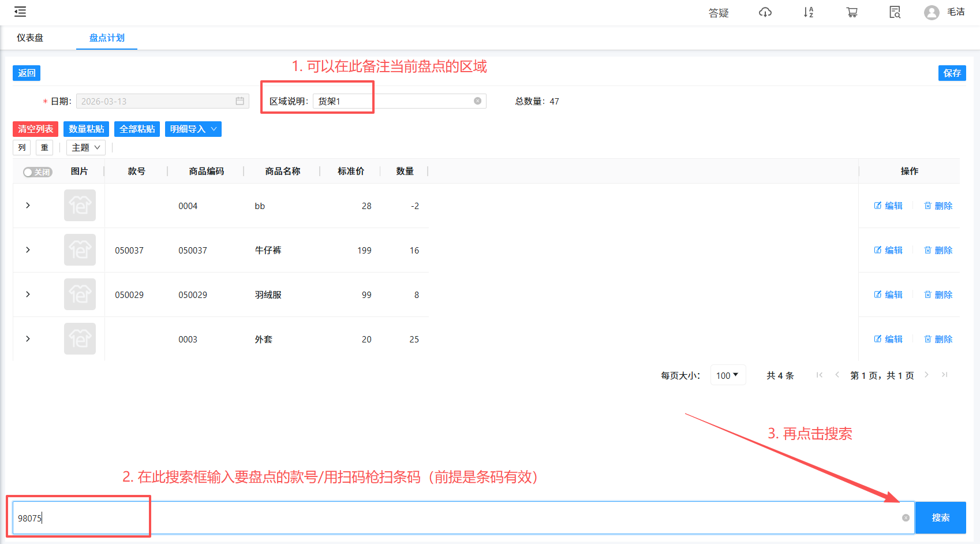
Task: Open the 主题 theme dropdown
Action: (85, 148)
